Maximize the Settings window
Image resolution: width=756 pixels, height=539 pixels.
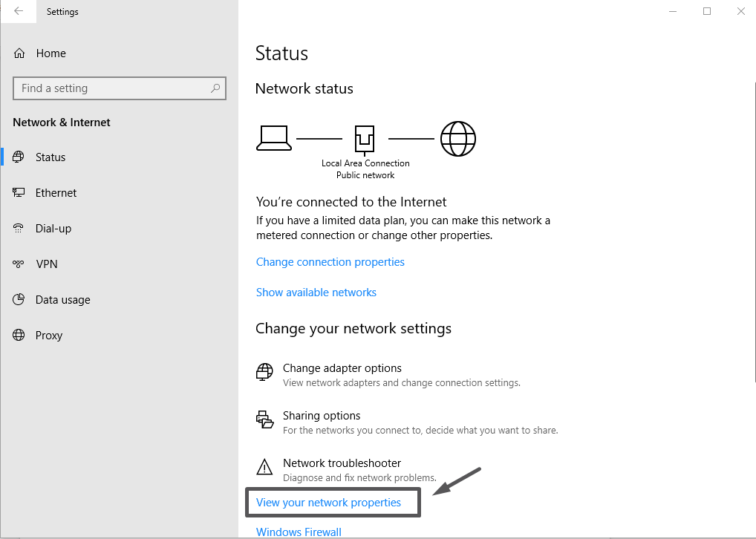point(707,11)
